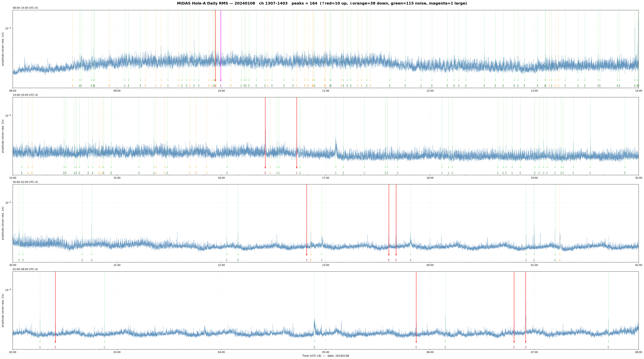
Task: Click the green noise marker triangle above 163
Action: click(x=608, y=342)
